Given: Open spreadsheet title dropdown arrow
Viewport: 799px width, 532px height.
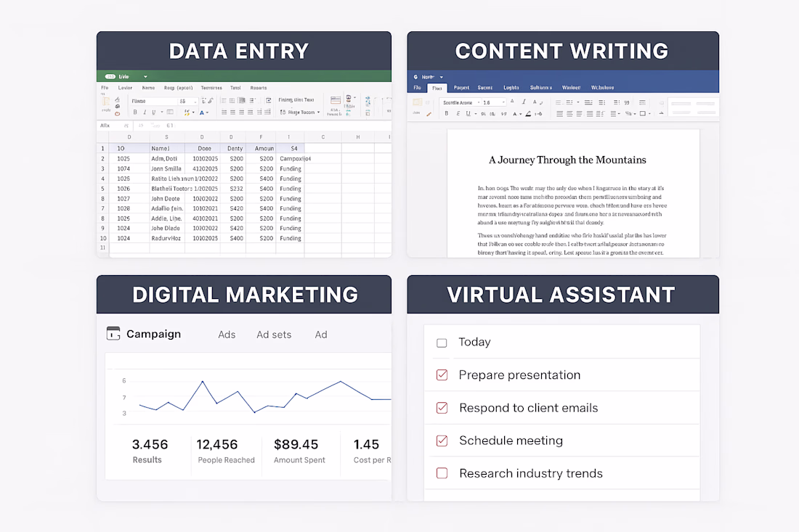Looking at the screenshot, I should click(x=145, y=77).
